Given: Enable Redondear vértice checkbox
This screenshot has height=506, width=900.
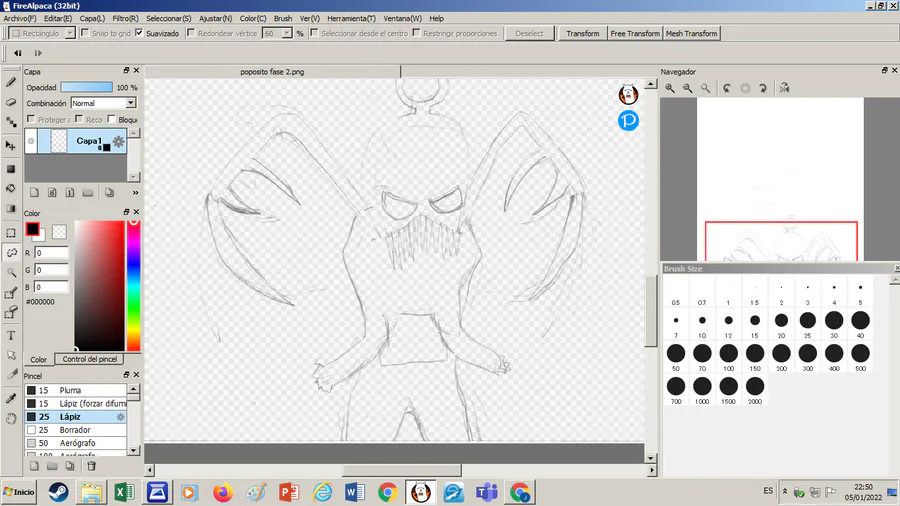Looking at the screenshot, I should click(191, 33).
